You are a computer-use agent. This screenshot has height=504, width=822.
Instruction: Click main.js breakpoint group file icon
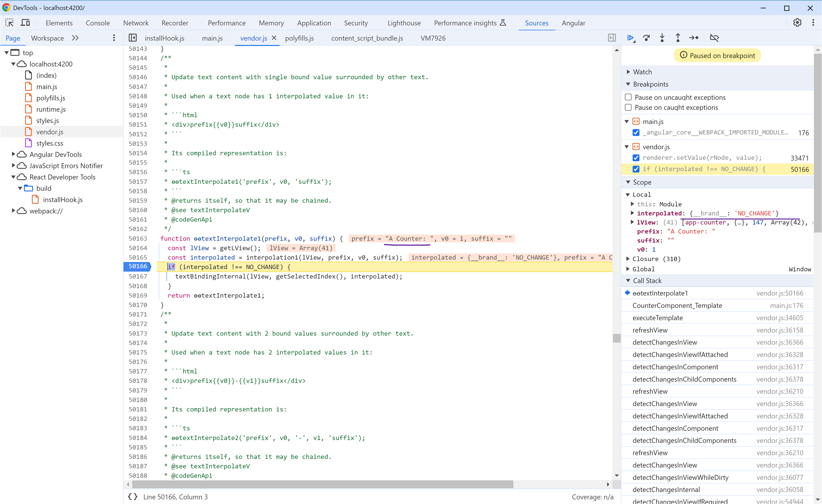tap(636, 122)
